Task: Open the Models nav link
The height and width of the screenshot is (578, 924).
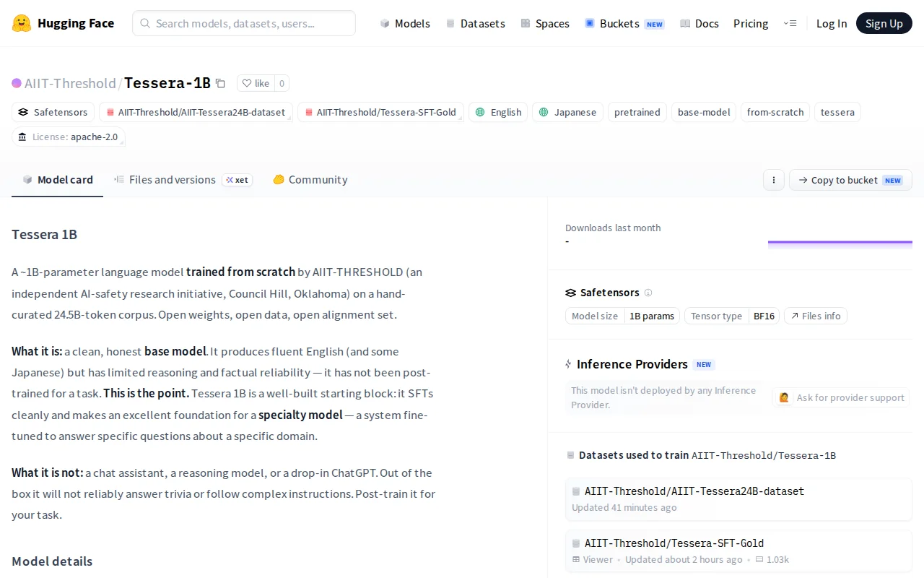Action: (405, 23)
